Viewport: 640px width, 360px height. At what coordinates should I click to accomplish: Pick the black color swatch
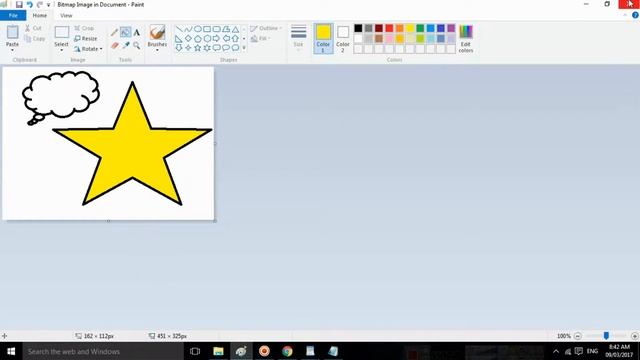358,28
